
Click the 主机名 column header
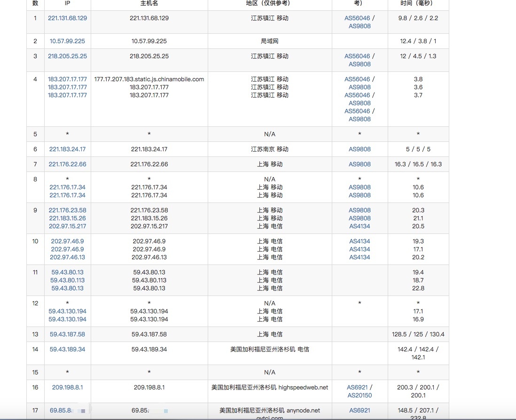(149, 3)
